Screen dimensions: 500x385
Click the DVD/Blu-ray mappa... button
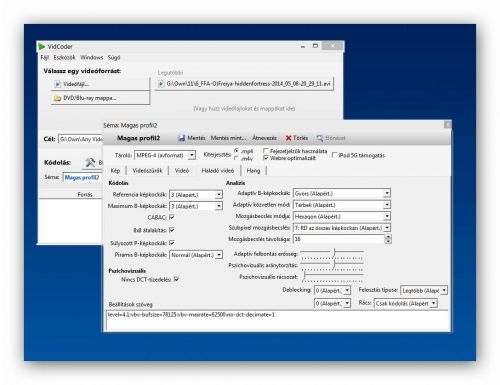pyautogui.click(x=100, y=98)
